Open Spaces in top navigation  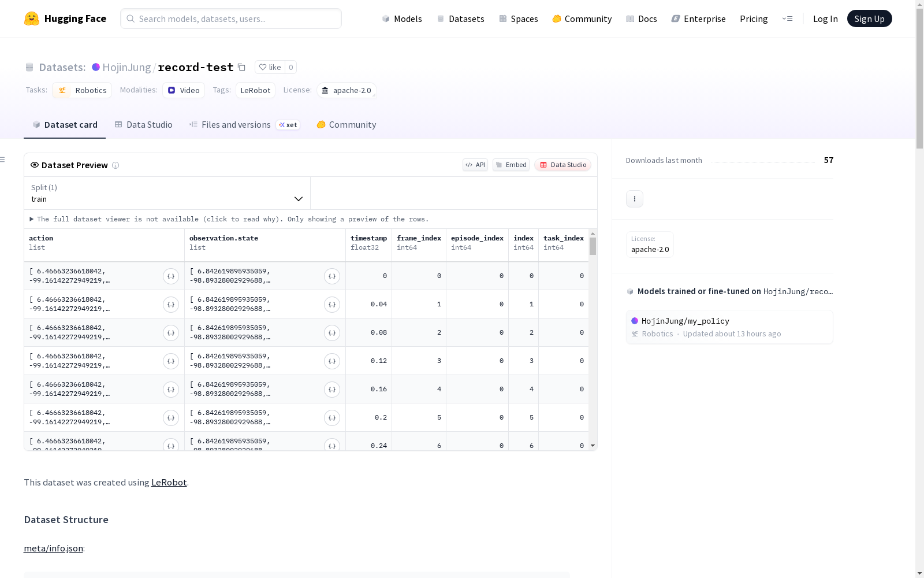519,18
